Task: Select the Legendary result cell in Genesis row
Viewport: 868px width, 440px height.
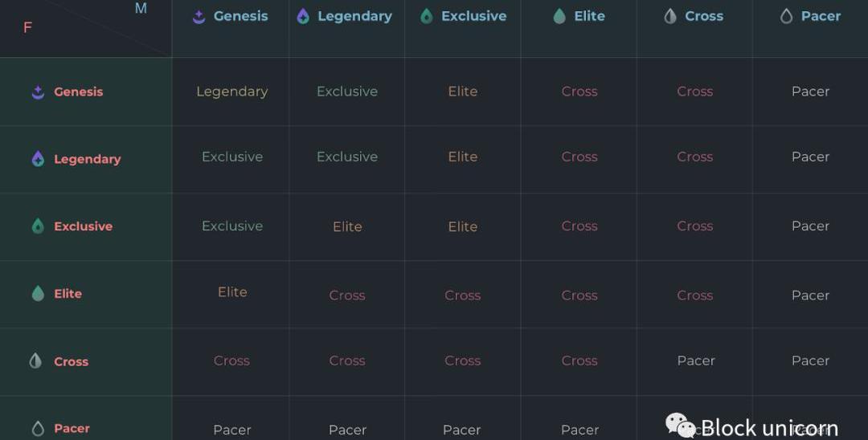Action: click(x=232, y=92)
